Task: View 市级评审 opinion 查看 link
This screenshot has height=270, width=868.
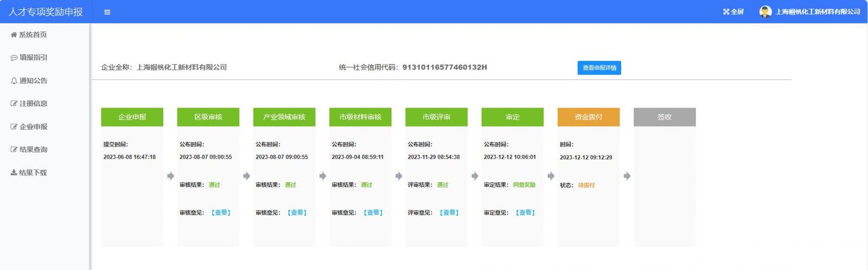Action: pos(449,212)
